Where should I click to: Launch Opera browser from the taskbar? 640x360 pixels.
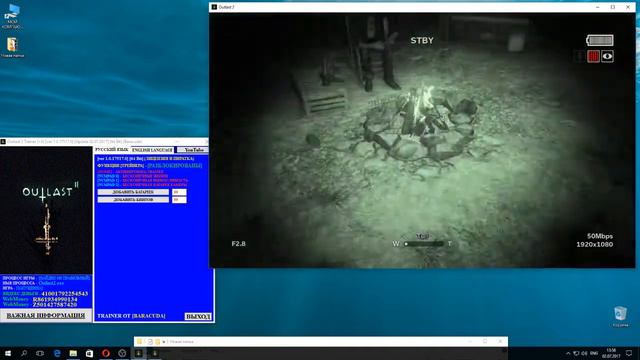106,353
